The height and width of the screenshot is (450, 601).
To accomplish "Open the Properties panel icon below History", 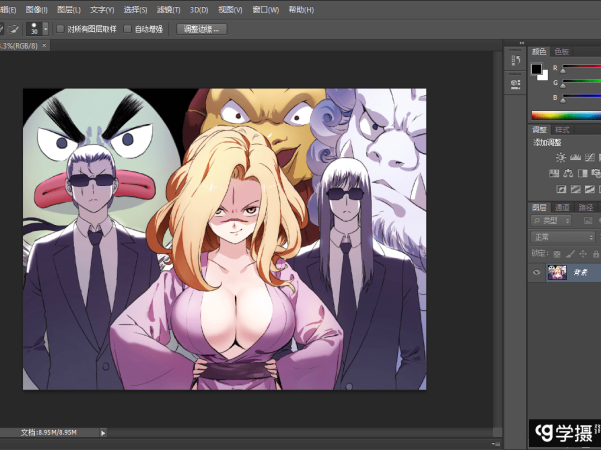I will (x=516, y=83).
